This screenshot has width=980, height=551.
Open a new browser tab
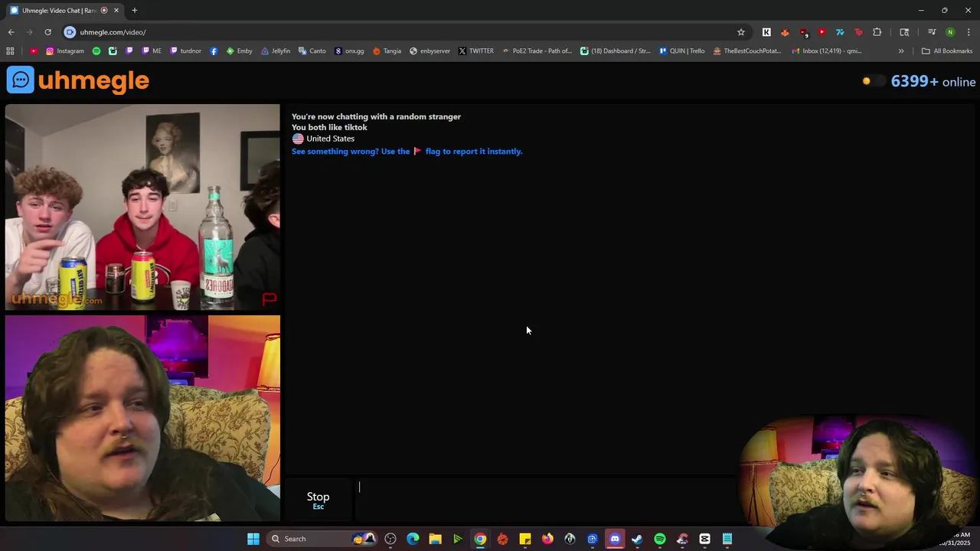[x=134, y=11]
